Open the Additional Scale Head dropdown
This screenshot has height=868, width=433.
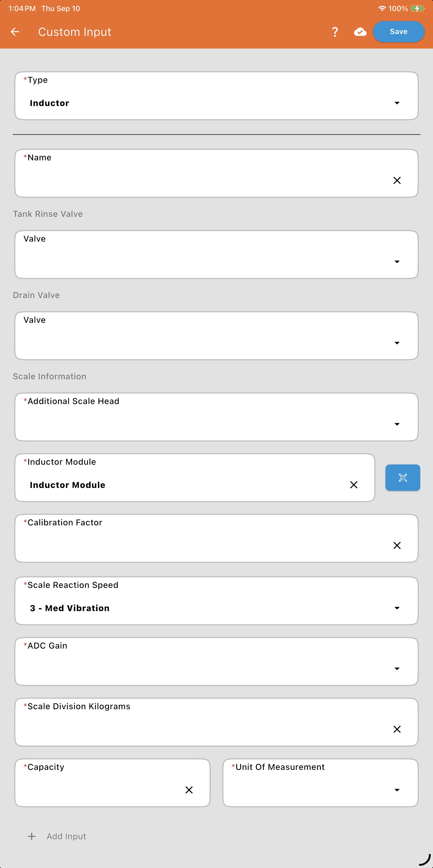216,417
